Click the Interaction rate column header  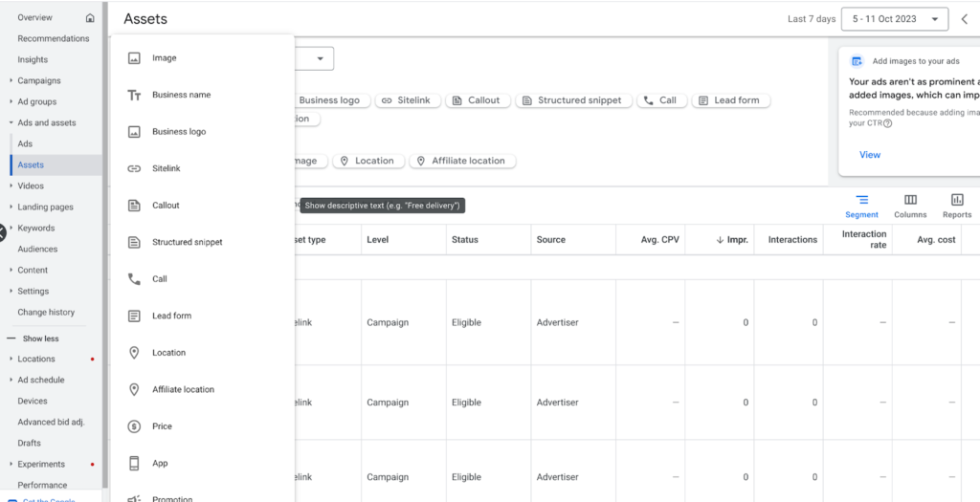pyautogui.click(x=864, y=240)
